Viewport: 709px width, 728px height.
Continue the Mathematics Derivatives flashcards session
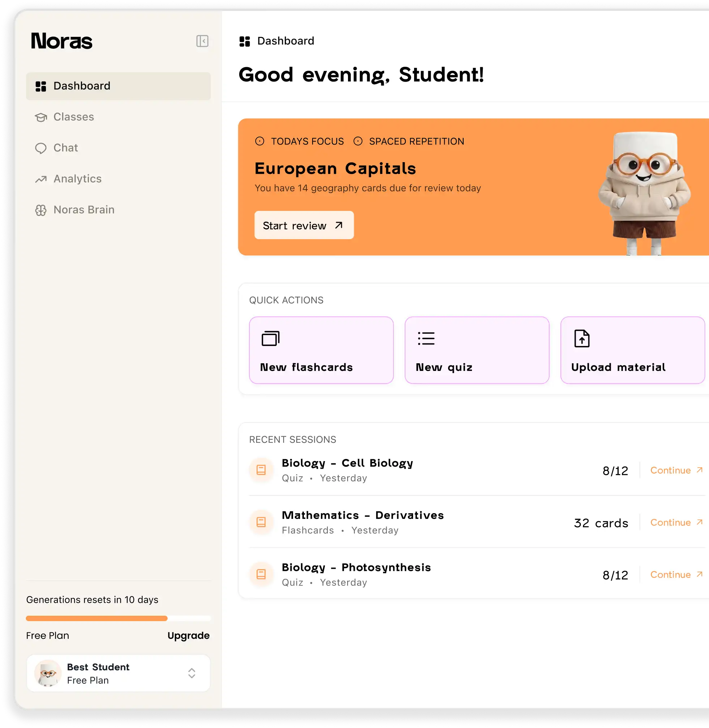[x=676, y=523]
